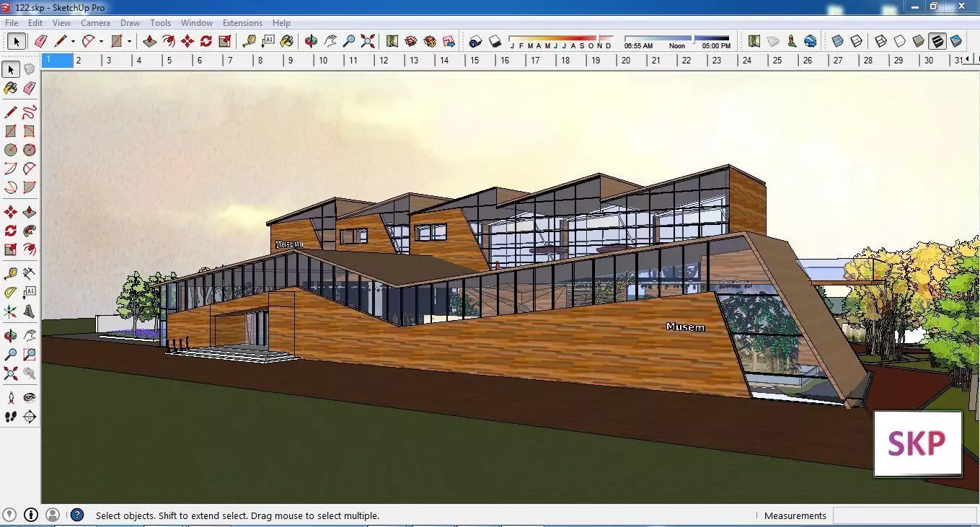
Task: Activate the Axes tool
Action: pyautogui.click(x=11, y=311)
